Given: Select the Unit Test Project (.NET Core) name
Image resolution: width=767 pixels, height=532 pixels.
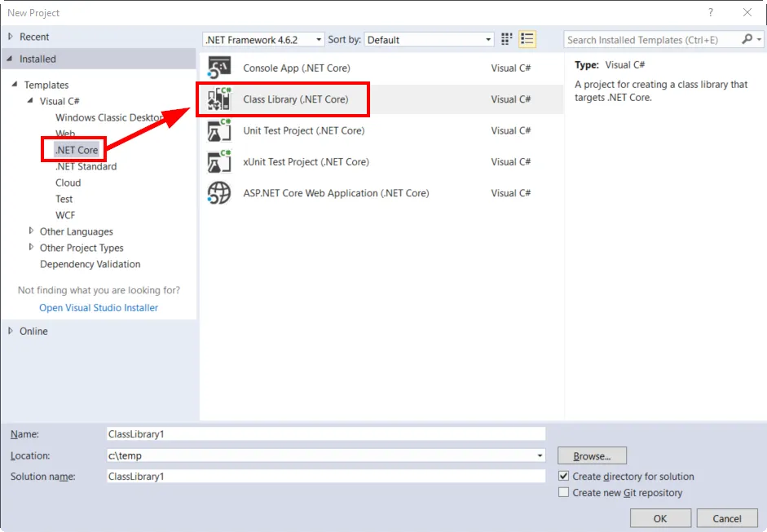Looking at the screenshot, I should (304, 130).
